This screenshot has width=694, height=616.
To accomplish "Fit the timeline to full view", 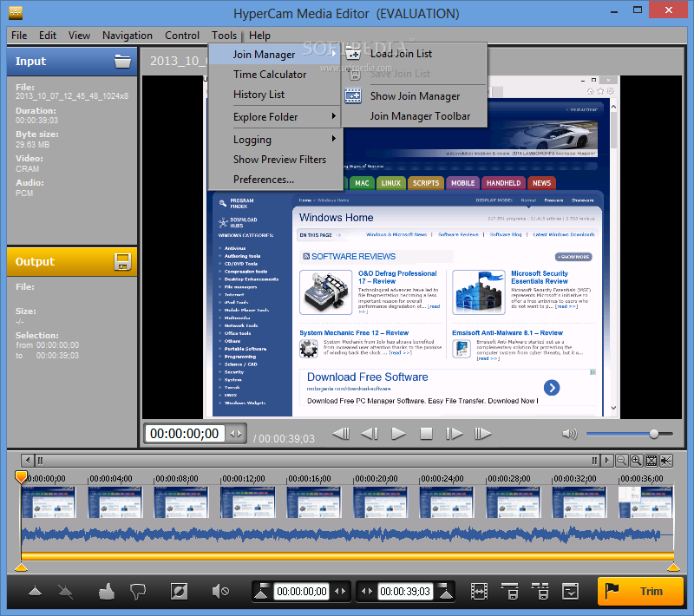I will (651, 461).
